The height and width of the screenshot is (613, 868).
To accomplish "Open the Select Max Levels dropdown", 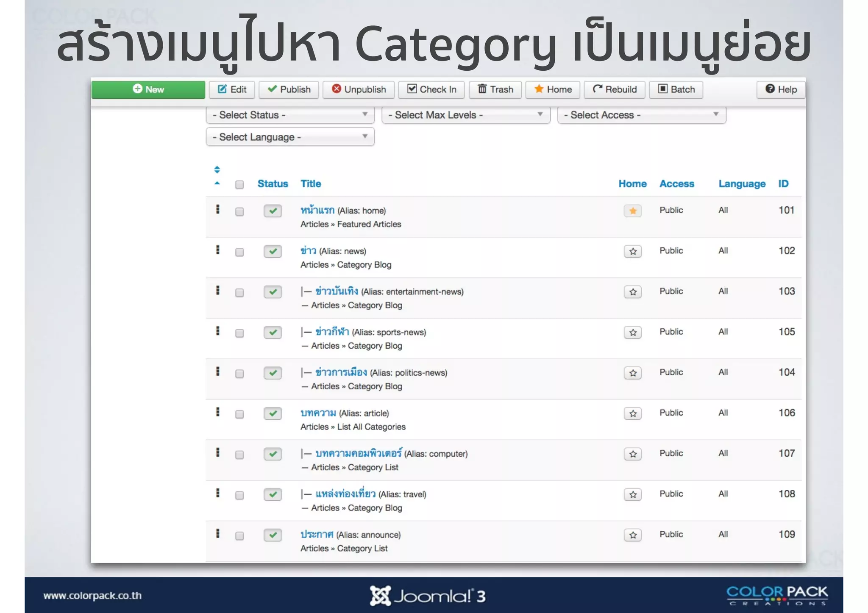I will tap(466, 115).
